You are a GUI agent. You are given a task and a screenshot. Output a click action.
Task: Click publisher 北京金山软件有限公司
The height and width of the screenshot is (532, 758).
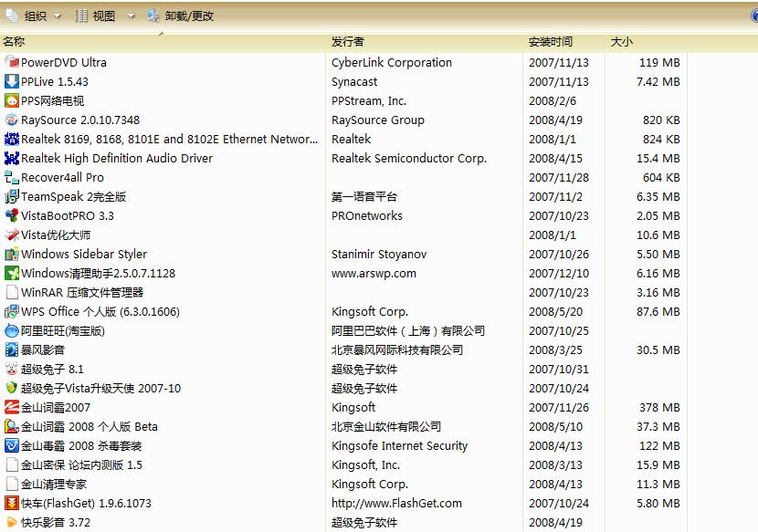pyautogui.click(x=386, y=427)
